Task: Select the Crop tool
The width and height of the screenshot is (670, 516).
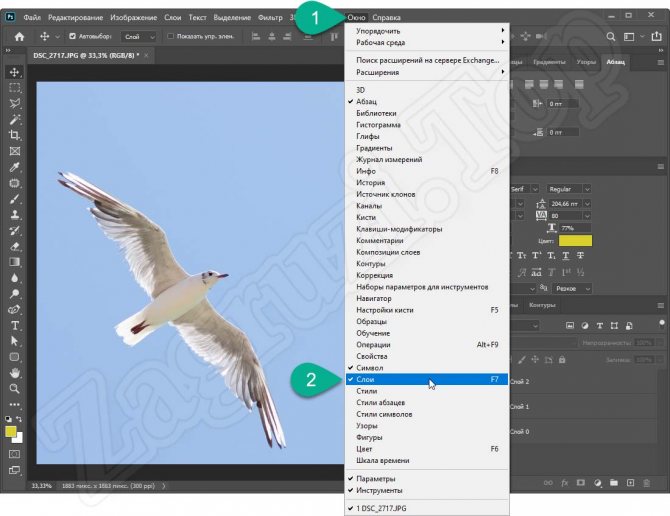Action: tap(15, 135)
